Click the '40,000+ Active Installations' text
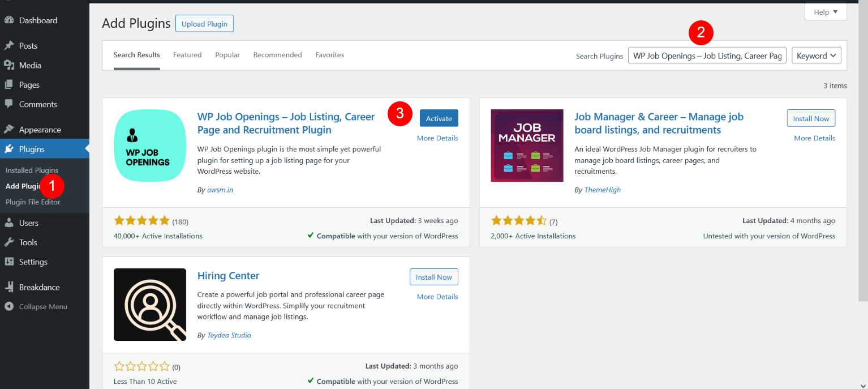This screenshot has height=389, width=868. coord(158,236)
